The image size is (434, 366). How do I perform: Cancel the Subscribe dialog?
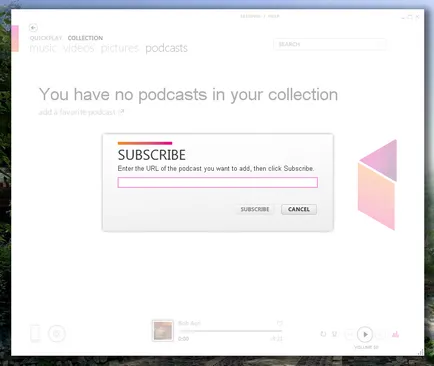(299, 209)
